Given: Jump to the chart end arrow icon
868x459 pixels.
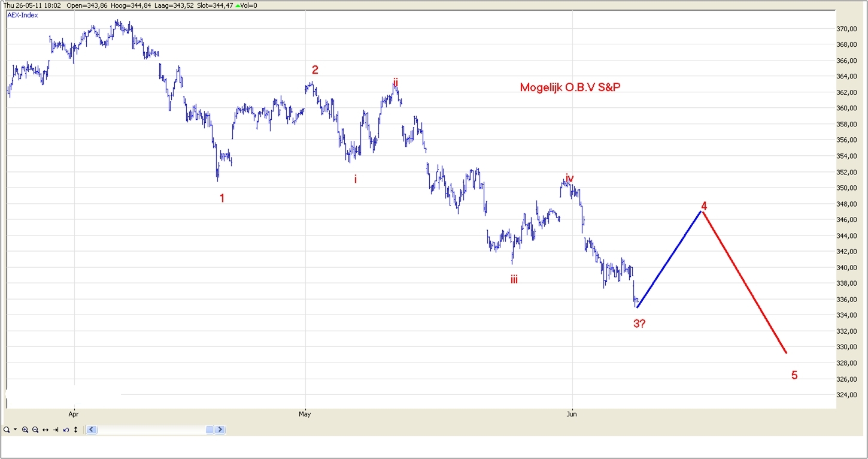Looking at the screenshot, I should click(56, 430).
